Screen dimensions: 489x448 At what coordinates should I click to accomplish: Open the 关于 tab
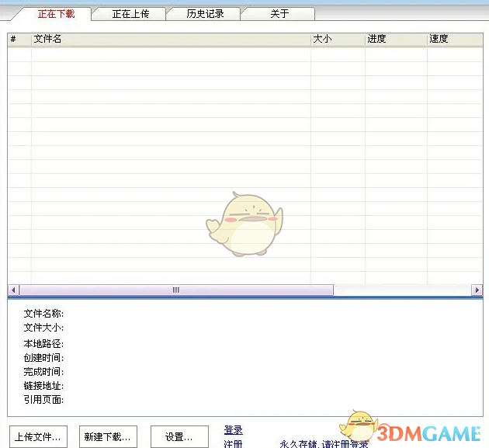(x=279, y=14)
